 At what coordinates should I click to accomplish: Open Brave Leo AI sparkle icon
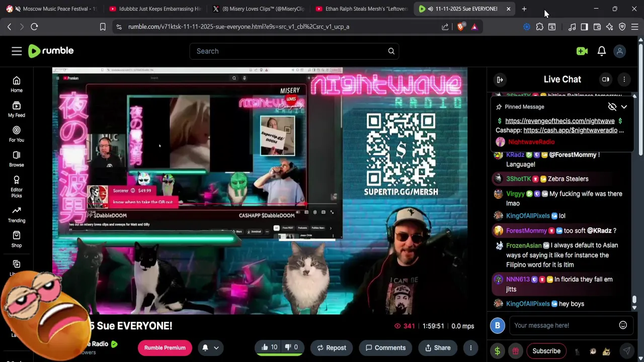point(609,27)
